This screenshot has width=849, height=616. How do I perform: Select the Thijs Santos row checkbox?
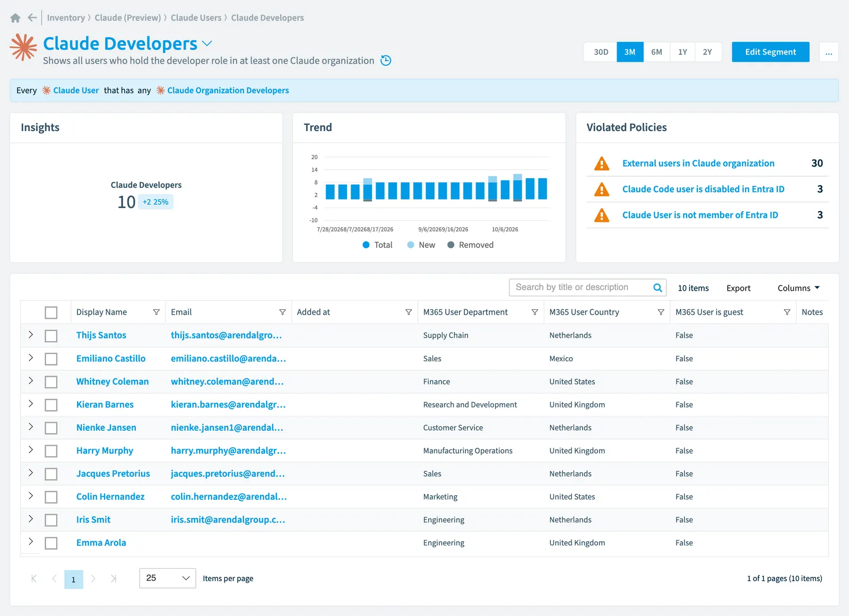pos(51,336)
